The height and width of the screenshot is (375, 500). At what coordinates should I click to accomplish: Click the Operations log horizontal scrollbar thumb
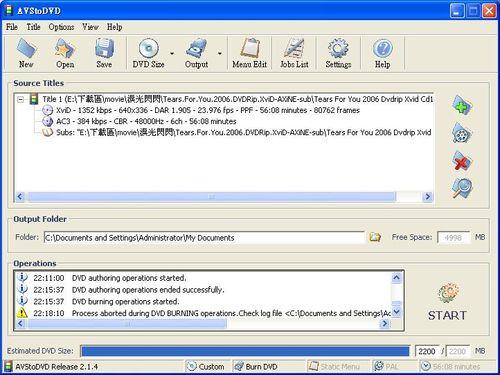[127, 324]
